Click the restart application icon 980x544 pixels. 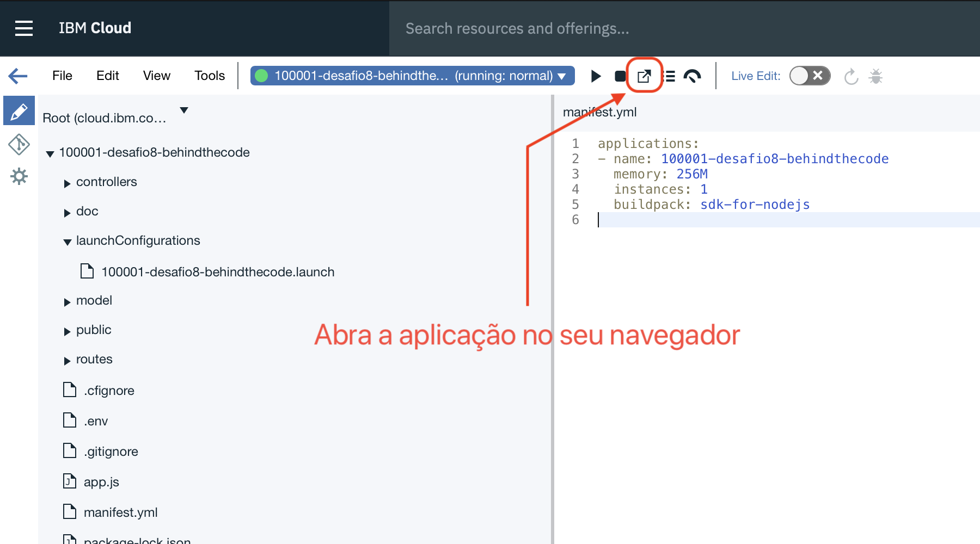click(851, 77)
